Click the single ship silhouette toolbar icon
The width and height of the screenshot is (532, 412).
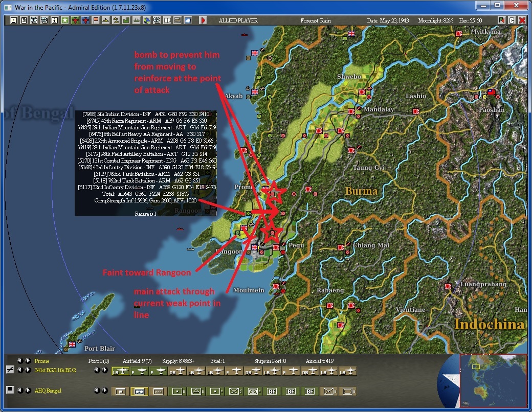click(106, 20)
